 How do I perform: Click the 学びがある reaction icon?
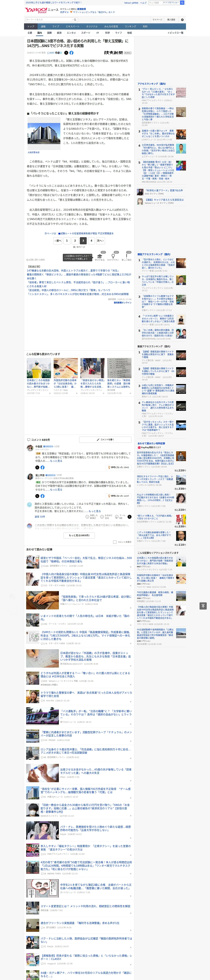(x=100, y=256)
